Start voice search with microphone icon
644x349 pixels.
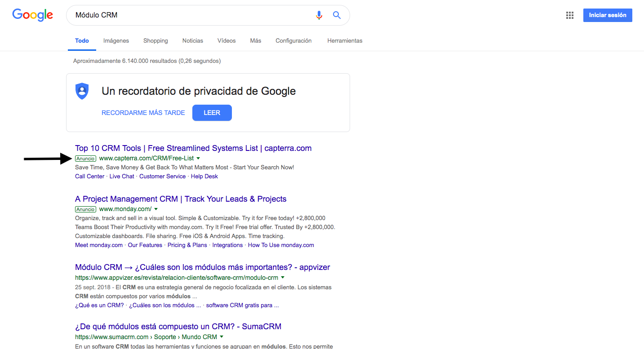pos(319,15)
